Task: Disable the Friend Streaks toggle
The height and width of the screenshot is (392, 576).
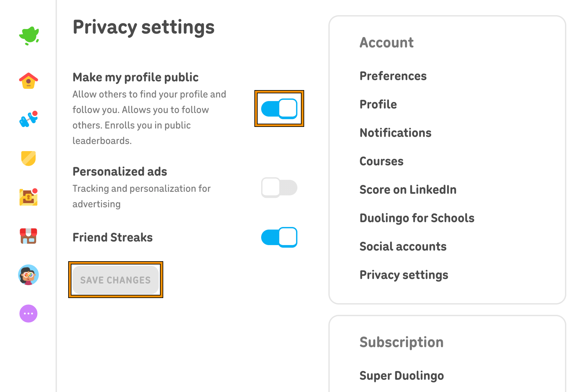Action: point(279,237)
